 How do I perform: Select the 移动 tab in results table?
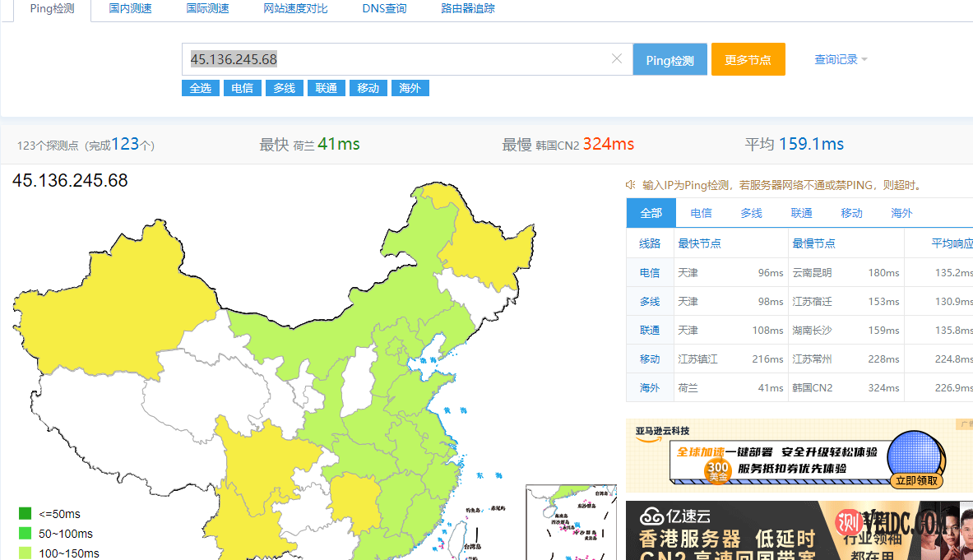click(851, 213)
